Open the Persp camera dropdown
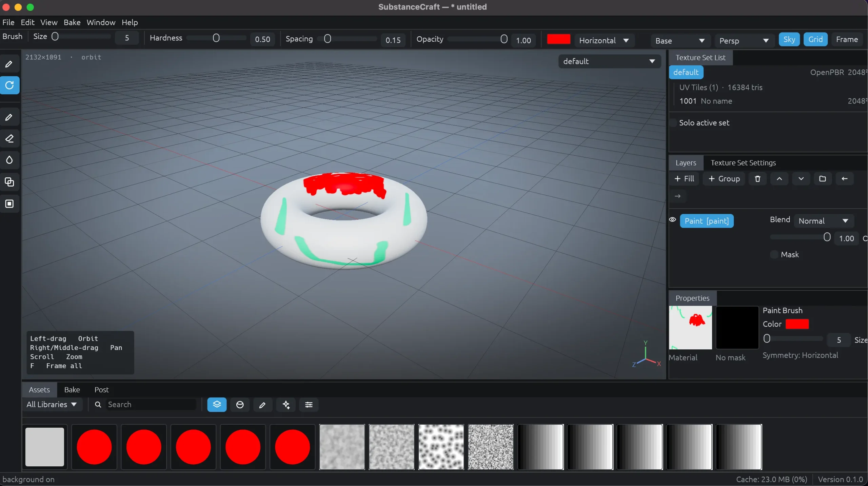This screenshot has width=868, height=486. pyautogui.click(x=744, y=41)
